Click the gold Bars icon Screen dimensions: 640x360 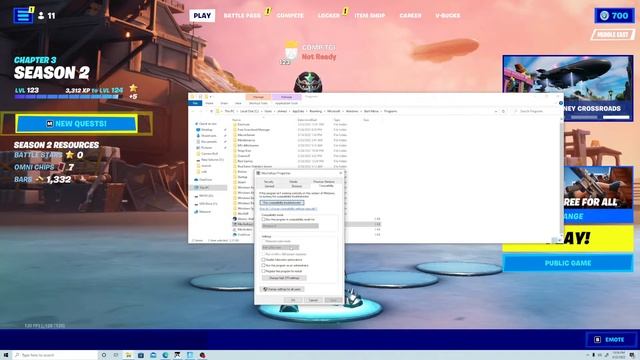[40, 179]
